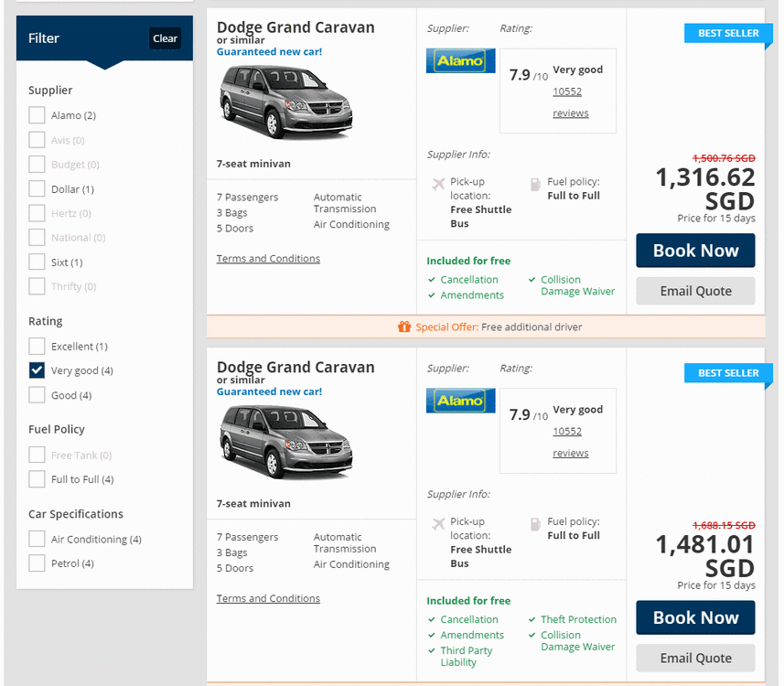This screenshot has height=686, width=784.
Task: Open 10552 reviews in the 1,316.62 SGD listing
Action: click(571, 102)
